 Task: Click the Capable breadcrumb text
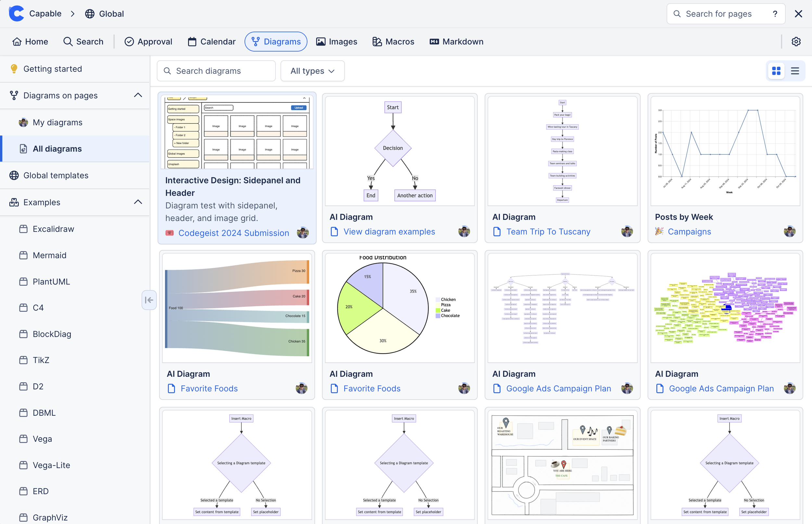tap(45, 14)
